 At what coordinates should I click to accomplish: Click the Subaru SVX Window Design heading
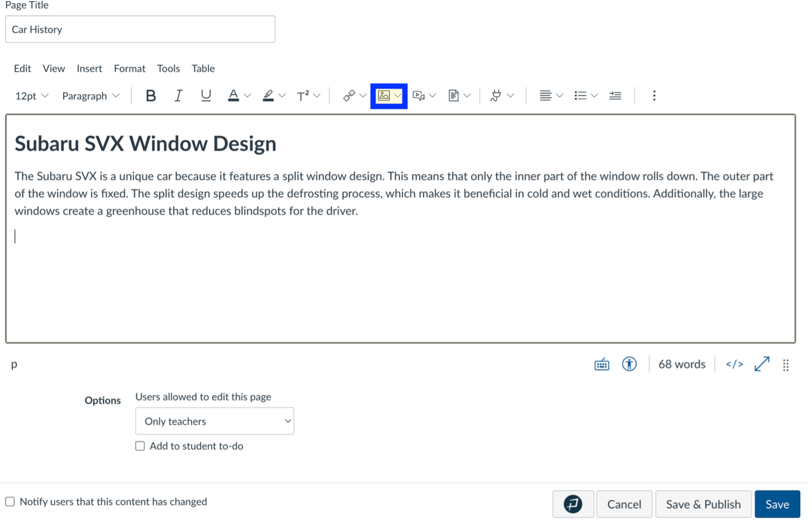pyautogui.click(x=146, y=144)
